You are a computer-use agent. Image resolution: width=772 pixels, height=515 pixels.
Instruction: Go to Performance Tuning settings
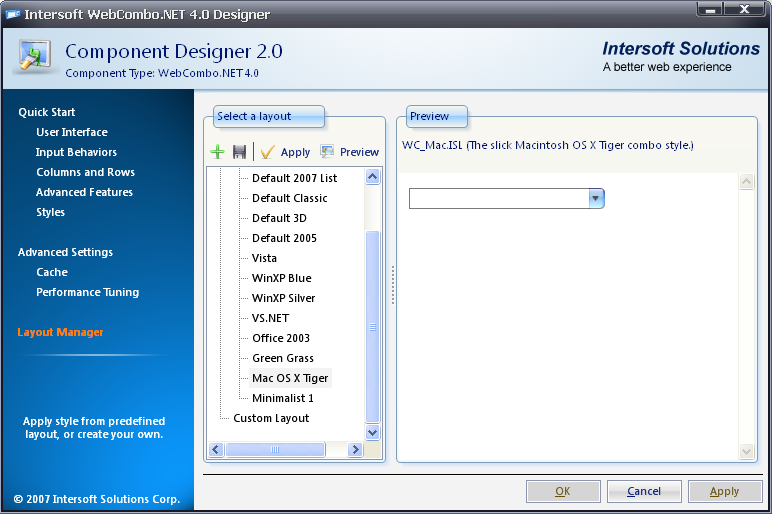click(x=87, y=292)
